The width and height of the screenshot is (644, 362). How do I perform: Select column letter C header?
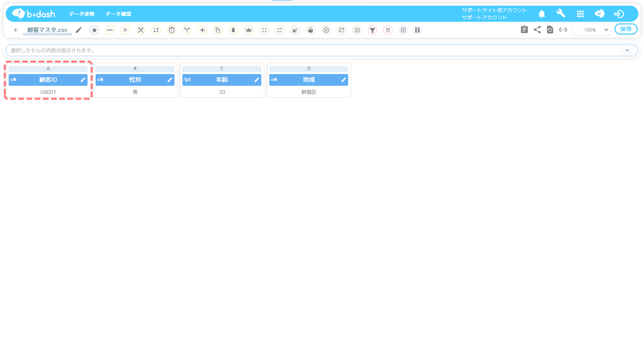222,69
